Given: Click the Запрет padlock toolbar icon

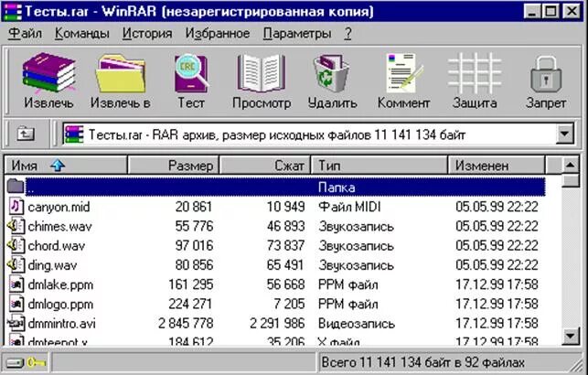Looking at the screenshot, I should (546, 74).
